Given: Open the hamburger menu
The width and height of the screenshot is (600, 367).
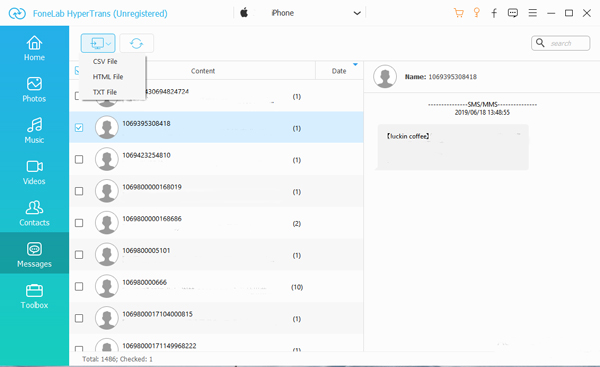Looking at the screenshot, I should (x=532, y=13).
